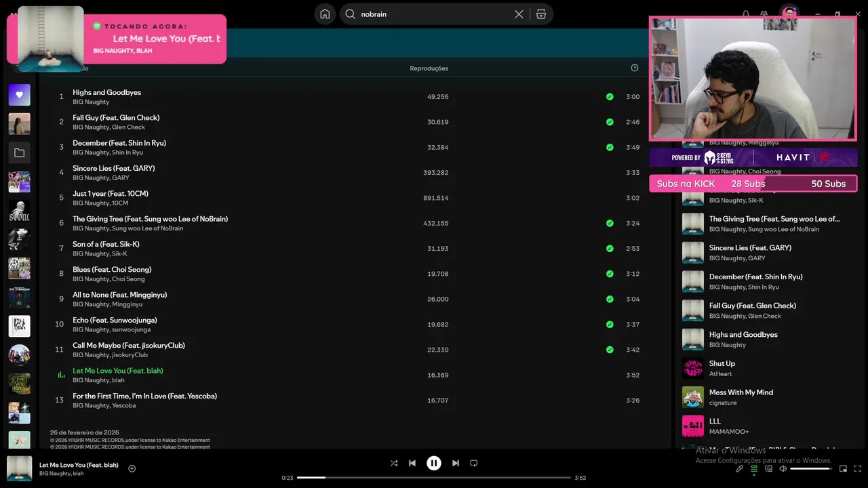Click playing equalizer icon on Let Me Love You row
Image resolution: width=868 pixels, height=488 pixels.
pos(61,375)
